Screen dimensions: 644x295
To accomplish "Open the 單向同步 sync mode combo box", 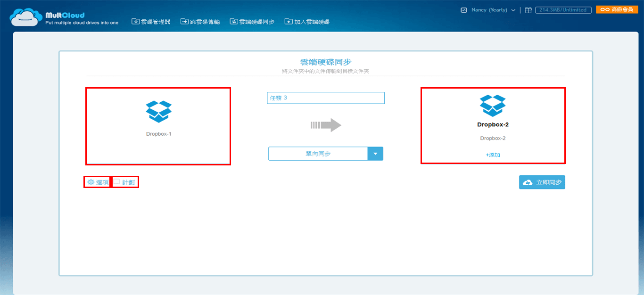I will 326,154.
